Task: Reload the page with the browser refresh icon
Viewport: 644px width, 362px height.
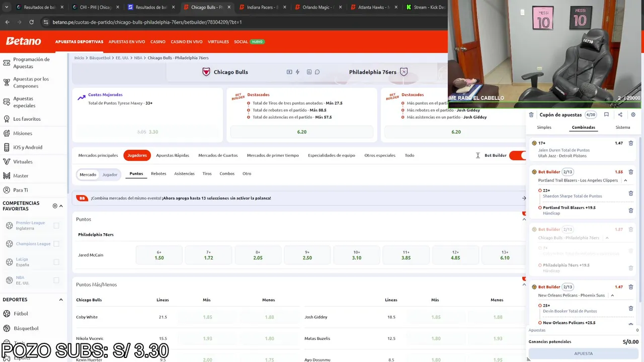Action: click(31, 22)
